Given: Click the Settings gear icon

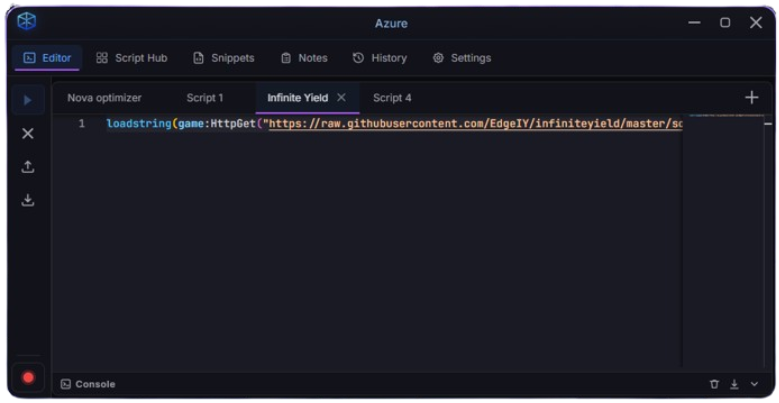Looking at the screenshot, I should coord(438,58).
